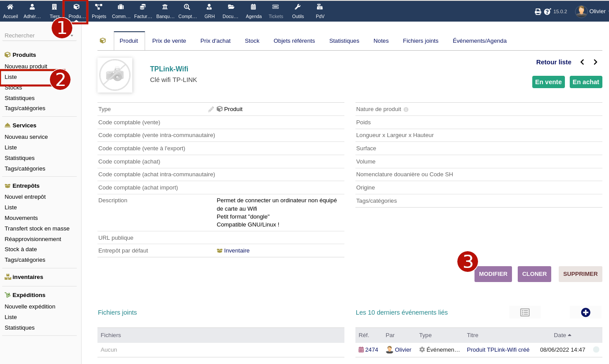Open the Commerce briefcase menu icon
This screenshot has width=609, height=364.
[x=121, y=7]
